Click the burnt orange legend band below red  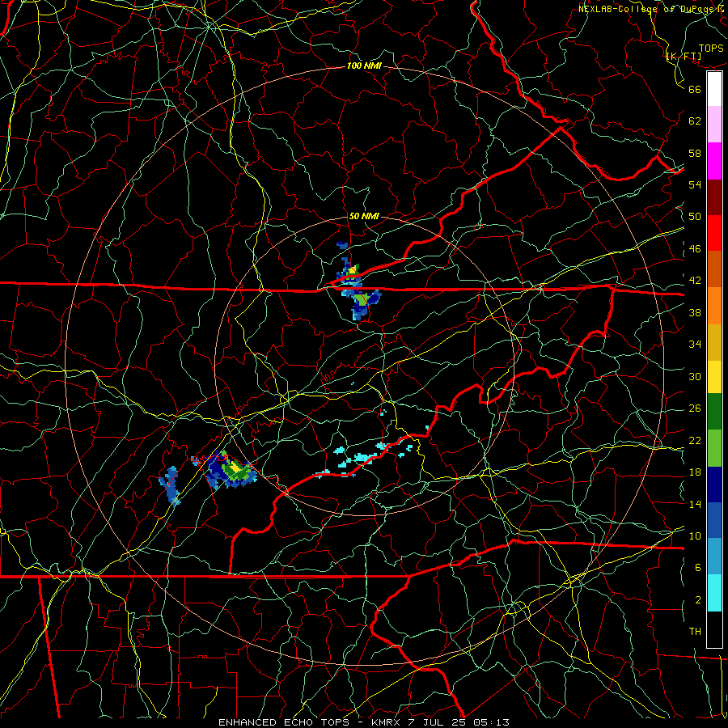coord(714,269)
